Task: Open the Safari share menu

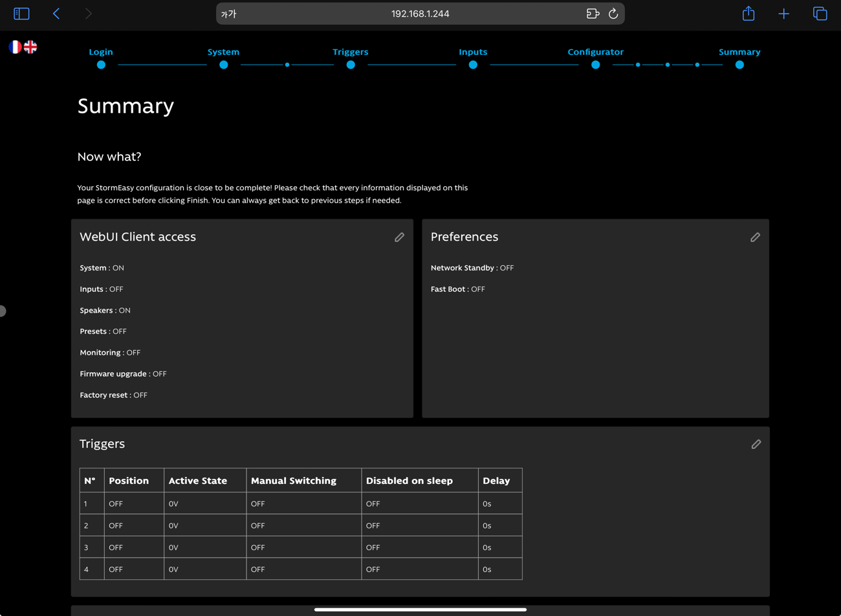Action: pyautogui.click(x=748, y=14)
